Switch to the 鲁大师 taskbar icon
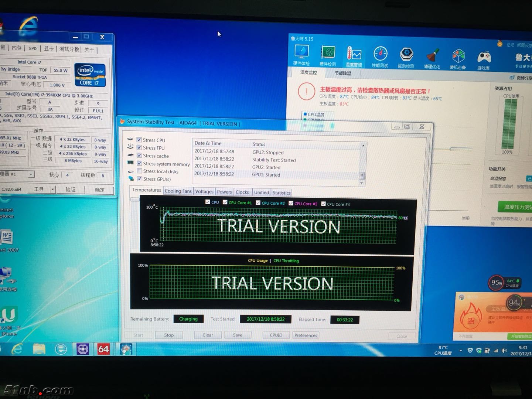The height and width of the screenshot is (399, 532). click(126, 349)
